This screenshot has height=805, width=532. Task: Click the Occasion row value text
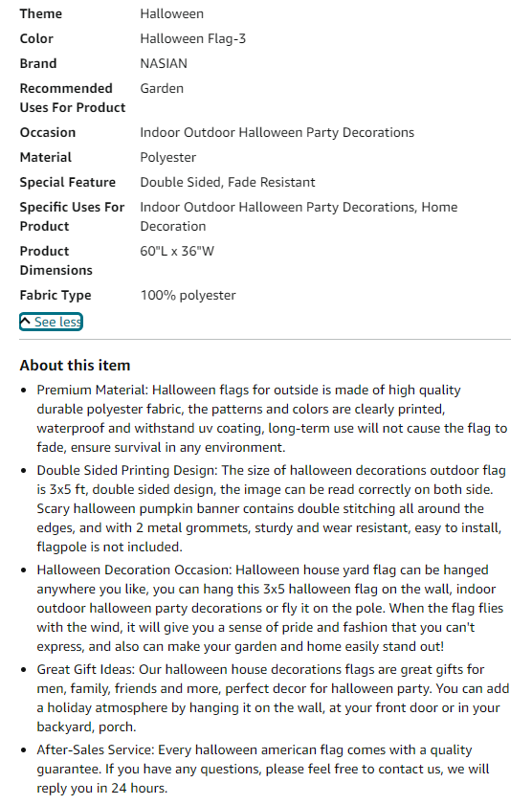[277, 132]
